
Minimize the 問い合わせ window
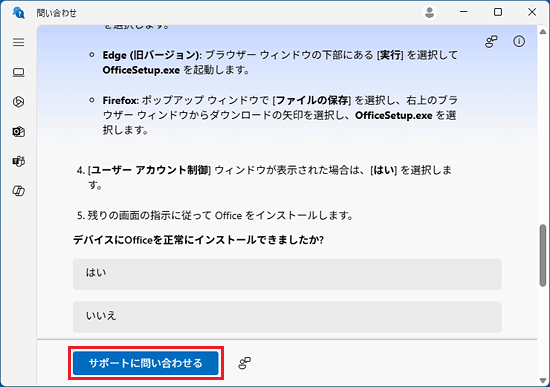[464, 12]
